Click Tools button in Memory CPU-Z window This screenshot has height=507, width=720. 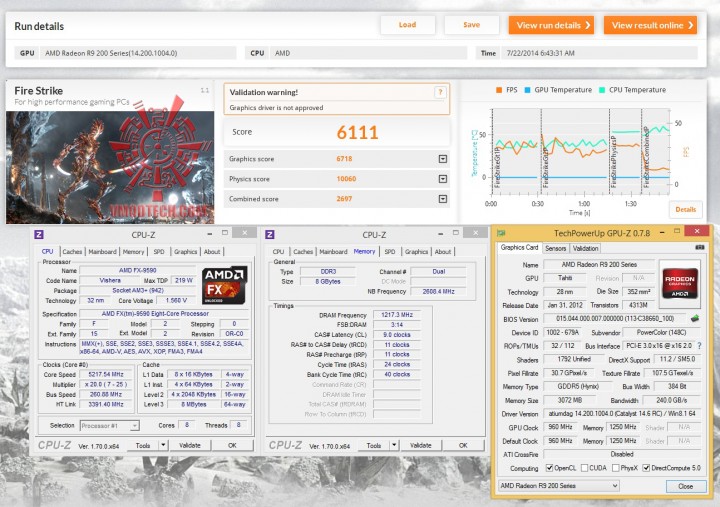coord(374,445)
